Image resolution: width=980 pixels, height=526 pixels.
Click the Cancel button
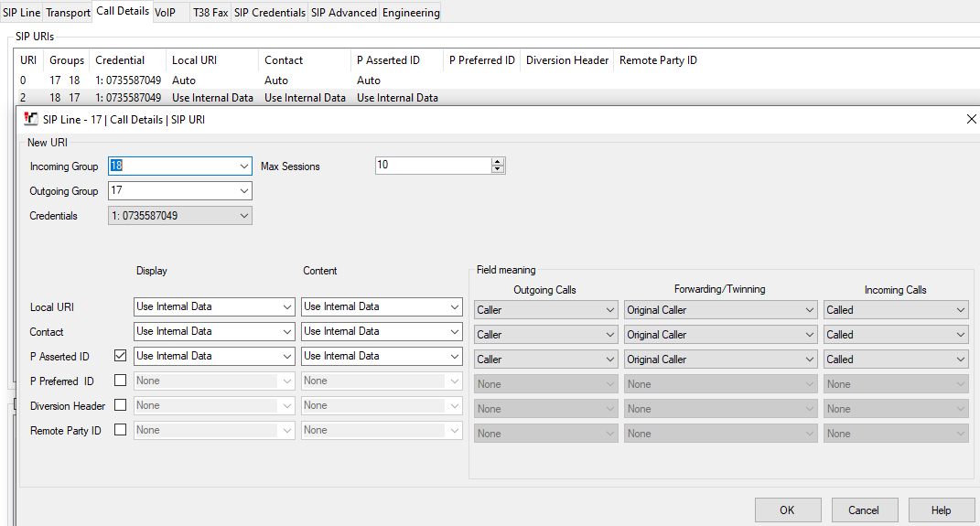[865, 510]
